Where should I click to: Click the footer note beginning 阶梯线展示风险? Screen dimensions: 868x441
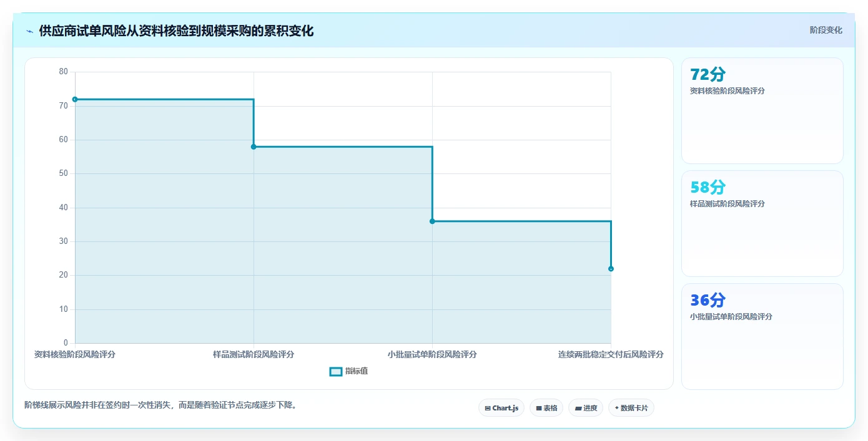coord(162,405)
